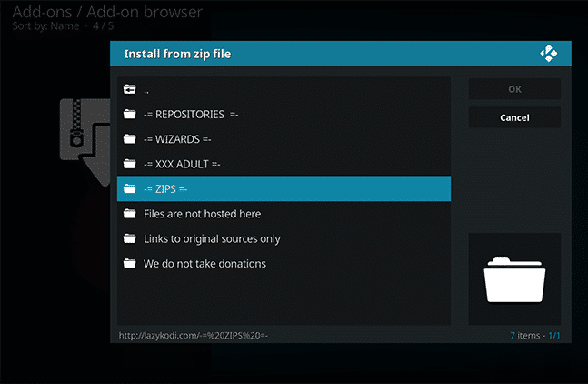Viewport: 588px width, 384px height.
Task: Click the large folder preview thumbnail
Action: click(x=514, y=278)
